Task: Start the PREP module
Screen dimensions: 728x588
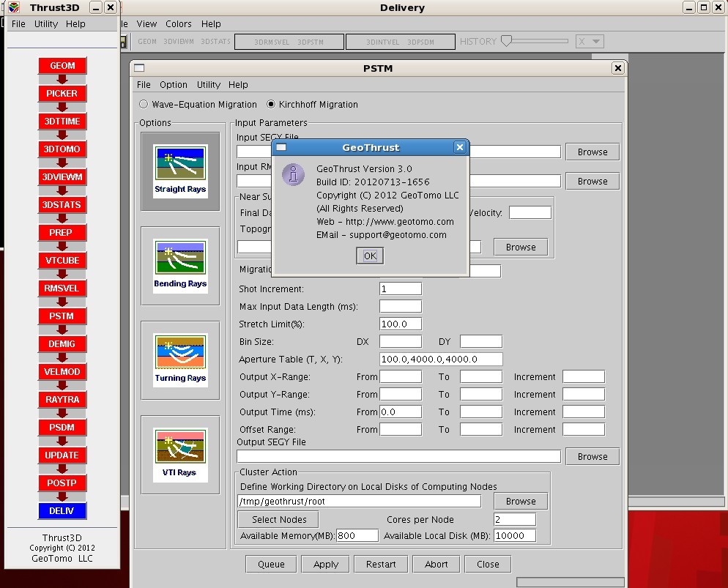Action: [x=62, y=233]
